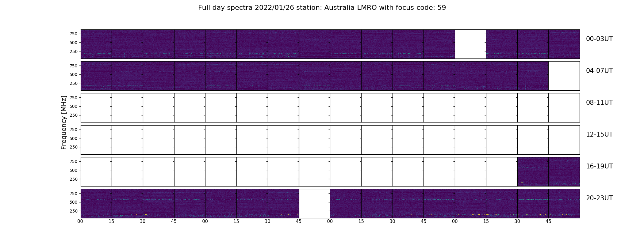Click the 750 tick label in the 08-11UT row
The width and height of the screenshot is (644, 245).
[74, 98]
